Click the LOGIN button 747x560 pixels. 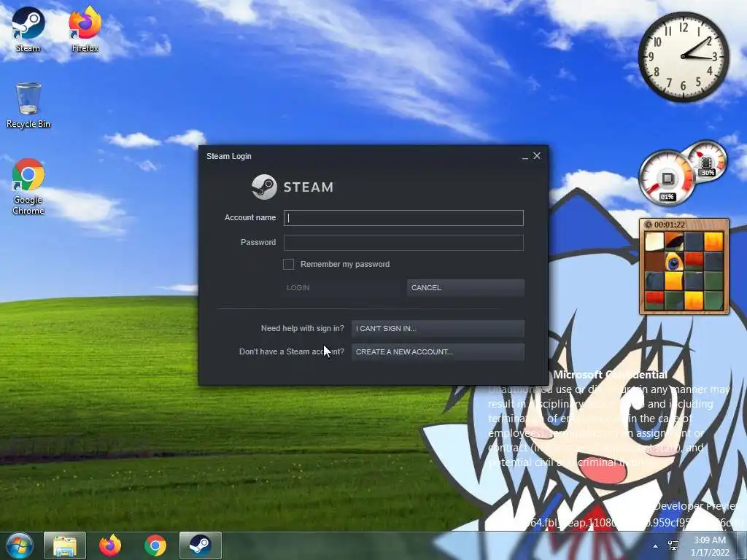tap(341, 287)
